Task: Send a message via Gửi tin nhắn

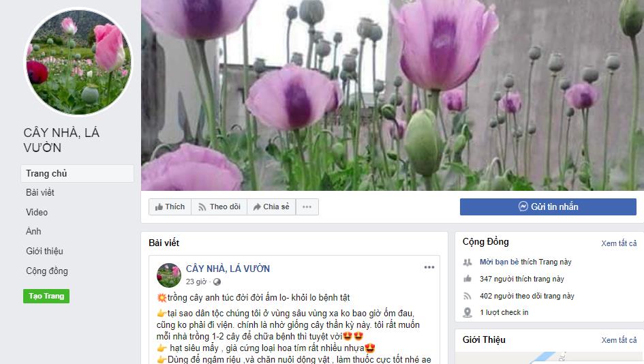Action: tap(548, 207)
